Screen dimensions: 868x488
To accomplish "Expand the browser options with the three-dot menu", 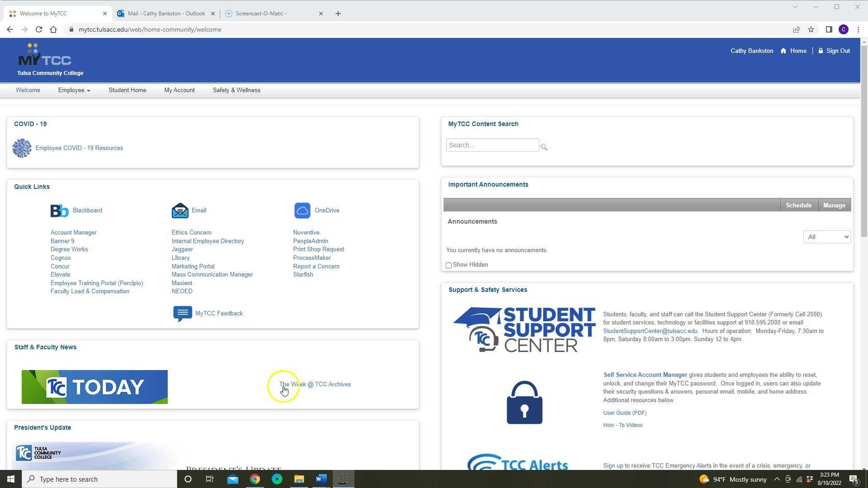I will pyautogui.click(x=859, y=29).
